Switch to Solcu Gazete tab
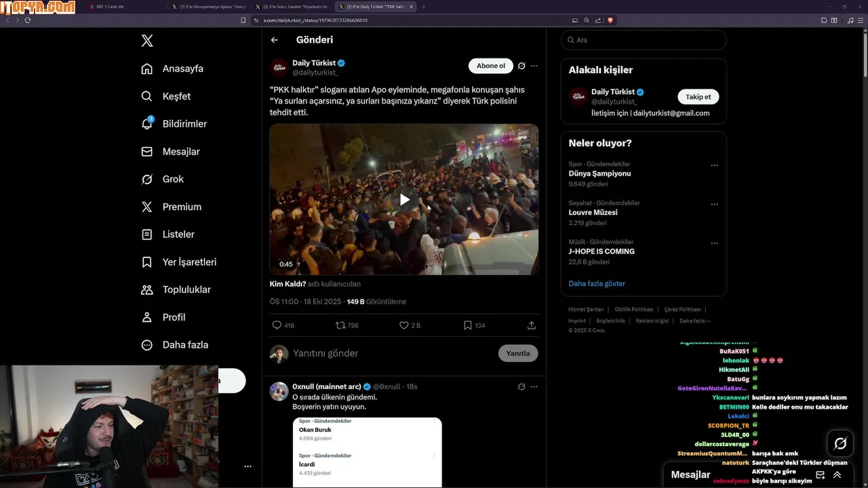Image resolution: width=868 pixels, height=488 pixels. 292,7
